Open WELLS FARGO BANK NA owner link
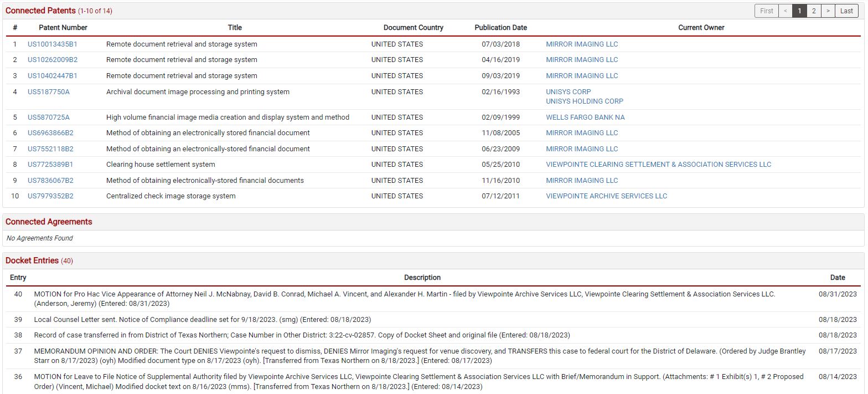Screen dimensions: 868x394 [585, 117]
